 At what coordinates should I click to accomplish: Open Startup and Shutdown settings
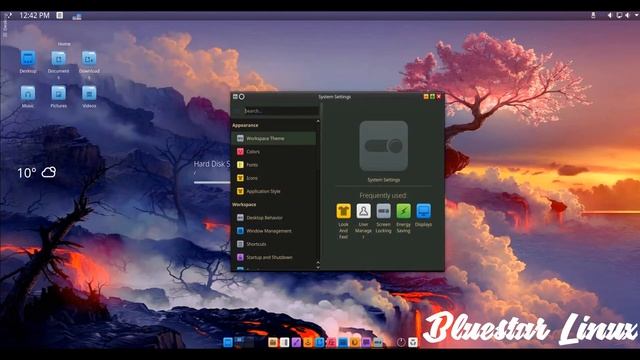click(x=274, y=257)
